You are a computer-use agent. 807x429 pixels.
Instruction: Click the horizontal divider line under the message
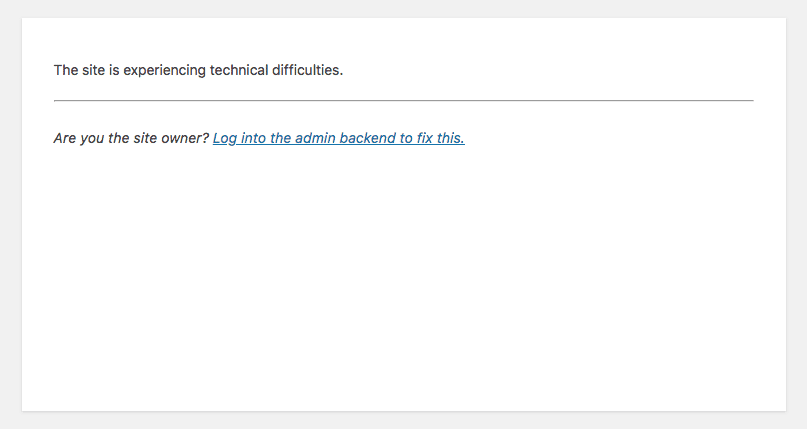pyautogui.click(x=403, y=100)
